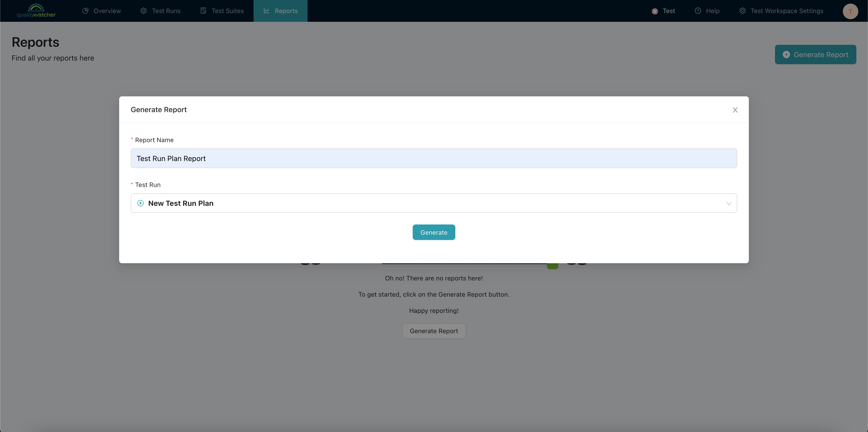868x432 pixels.
Task: Click the Reports chart icon
Action: [266, 10]
